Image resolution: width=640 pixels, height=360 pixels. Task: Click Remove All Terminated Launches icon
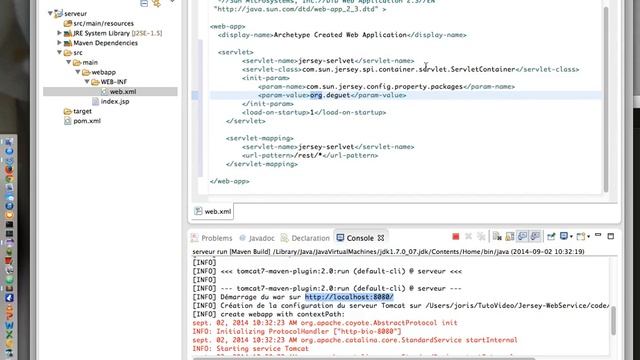point(481,236)
